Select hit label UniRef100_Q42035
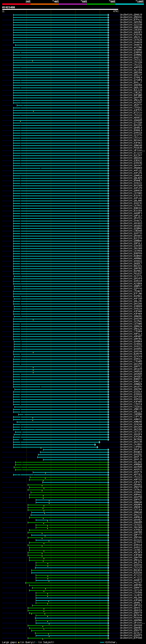This screenshot has height=644, width=146. click(131, 442)
